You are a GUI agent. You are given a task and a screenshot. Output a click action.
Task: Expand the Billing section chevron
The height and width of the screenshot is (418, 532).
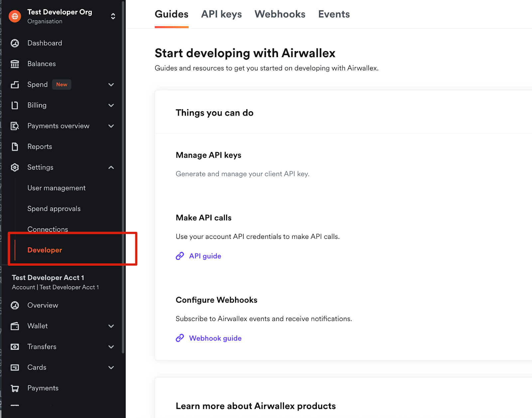pyautogui.click(x=111, y=105)
